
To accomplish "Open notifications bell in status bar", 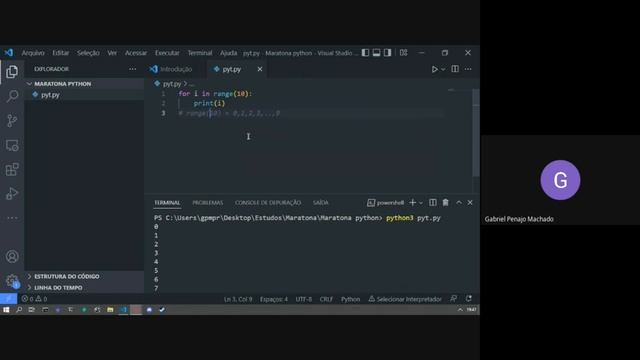I will pos(469,299).
